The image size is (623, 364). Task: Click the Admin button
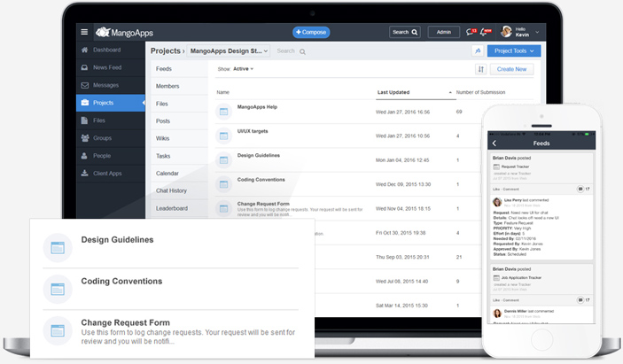tap(444, 32)
